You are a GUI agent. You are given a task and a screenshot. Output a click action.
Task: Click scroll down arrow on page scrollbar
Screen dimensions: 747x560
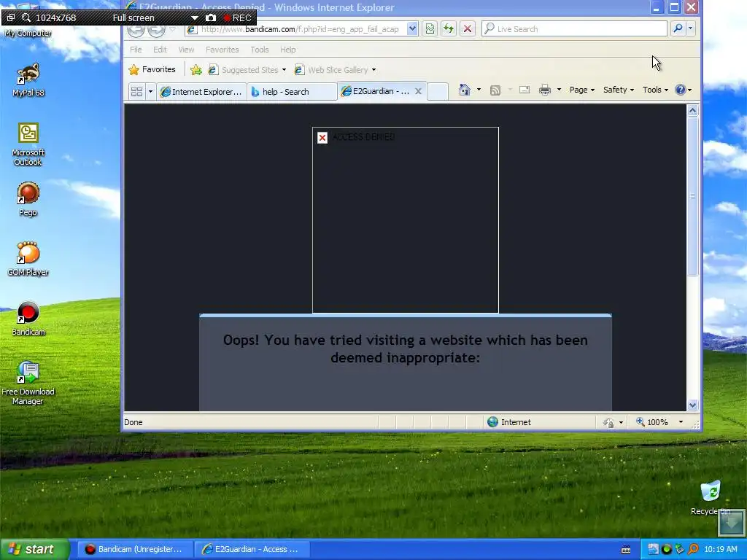point(693,405)
